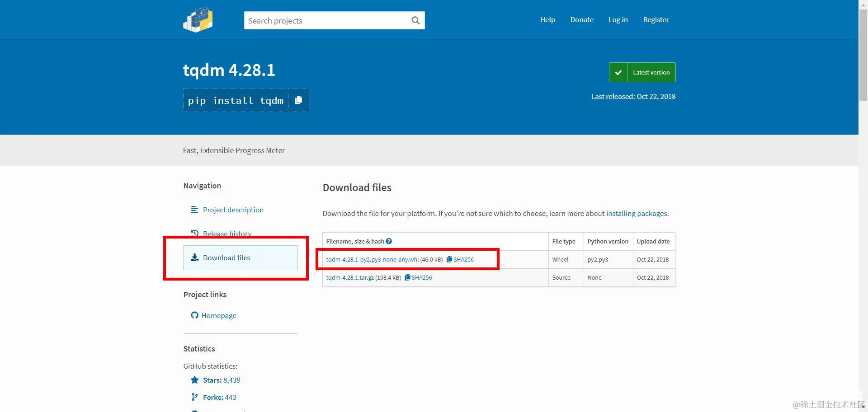Open the Donate page
868x412 pixels.
coord(582,20)
